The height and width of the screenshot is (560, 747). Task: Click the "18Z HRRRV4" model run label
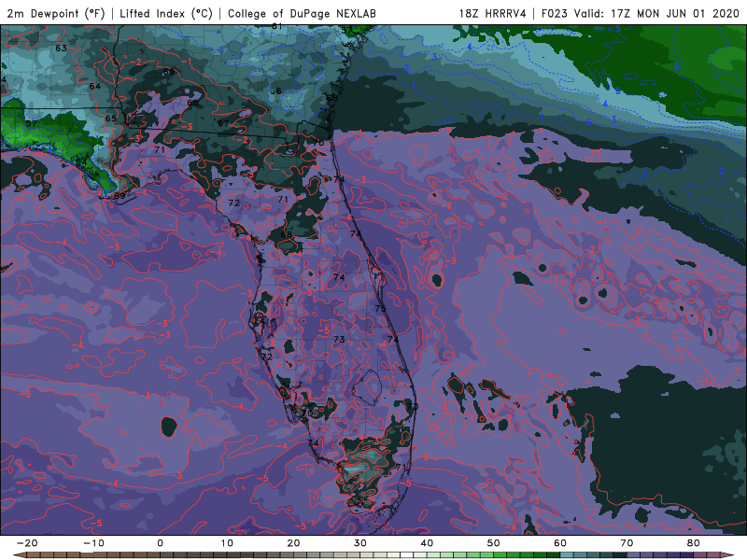point(493,13)
